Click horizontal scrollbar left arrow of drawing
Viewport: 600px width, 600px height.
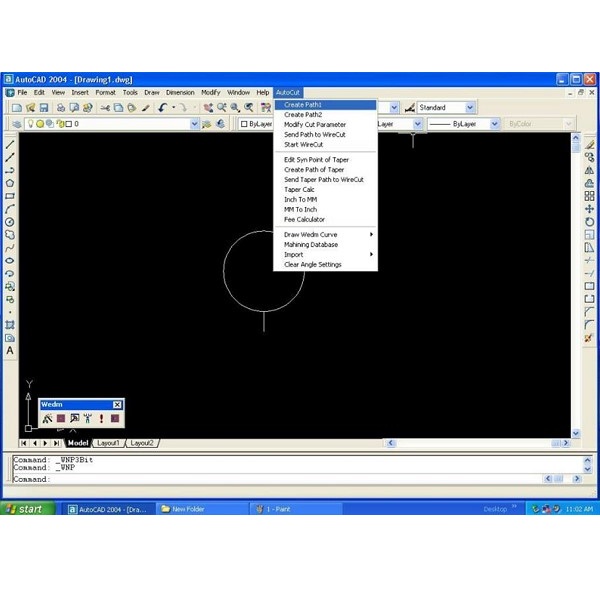391,443
